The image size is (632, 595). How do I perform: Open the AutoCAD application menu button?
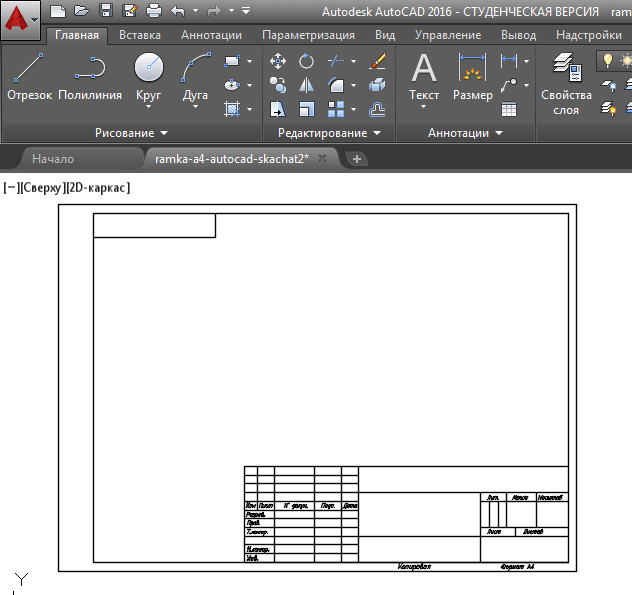21,19
